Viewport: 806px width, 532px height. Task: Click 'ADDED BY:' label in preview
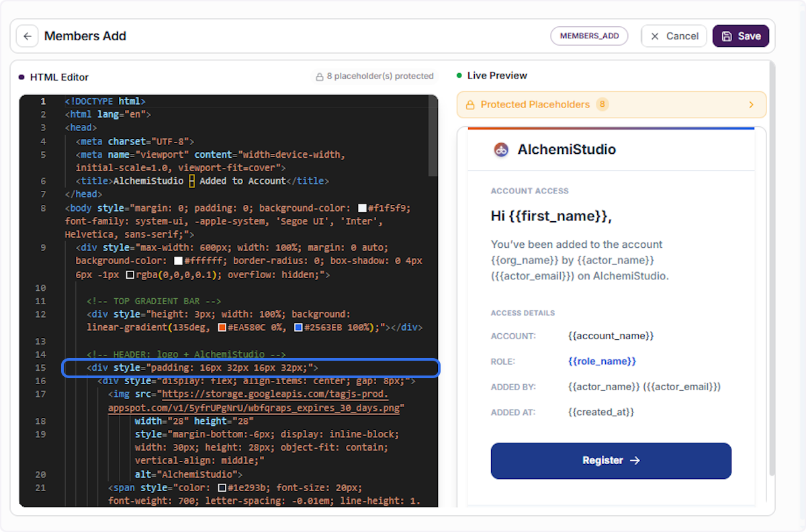click(513, 387)
